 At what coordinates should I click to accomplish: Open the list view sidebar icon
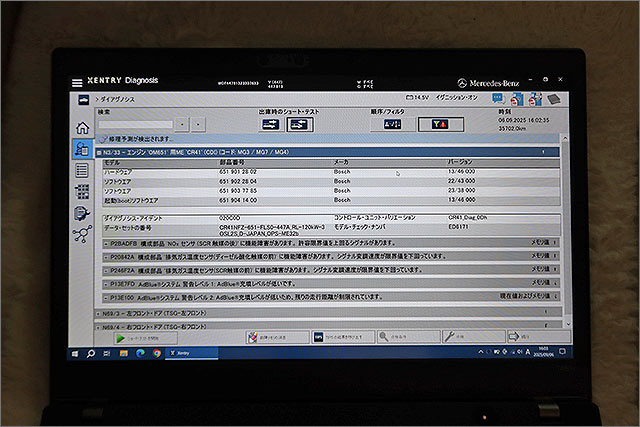[82, 170]
